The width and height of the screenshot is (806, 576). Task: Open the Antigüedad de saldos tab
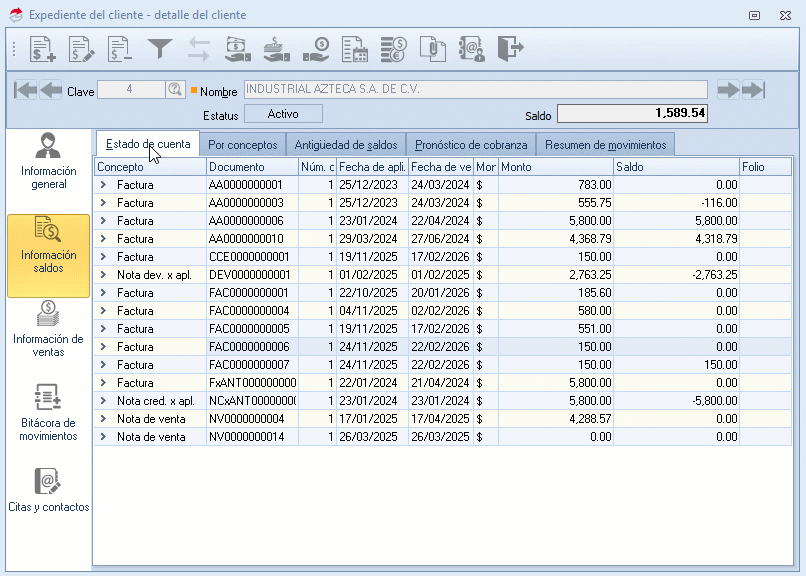346,145
